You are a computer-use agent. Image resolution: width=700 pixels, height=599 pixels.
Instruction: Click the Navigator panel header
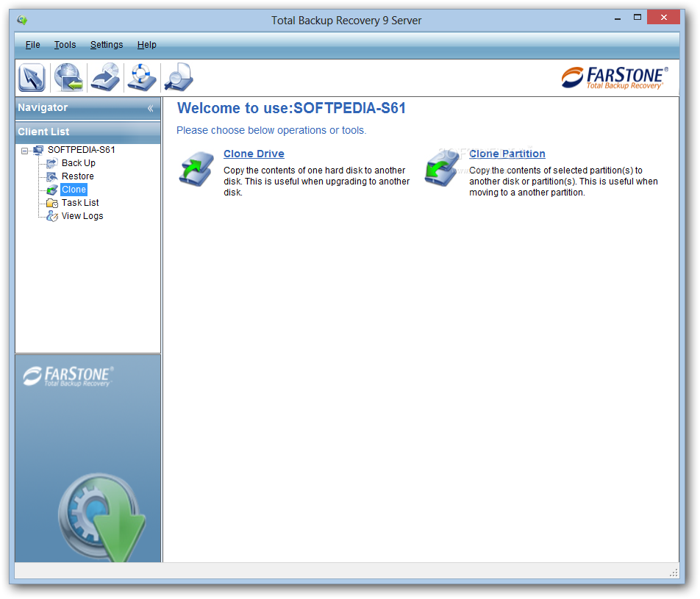(88, 108)
